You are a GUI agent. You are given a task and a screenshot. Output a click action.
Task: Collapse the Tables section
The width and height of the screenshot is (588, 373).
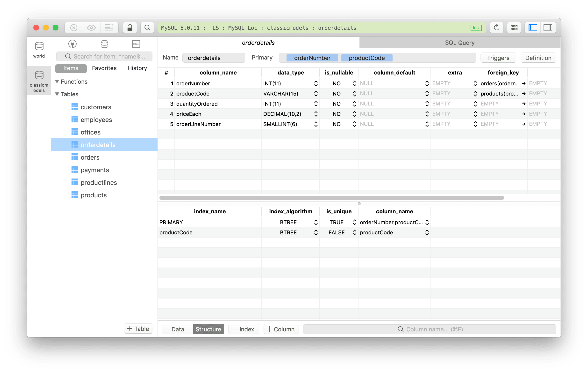tap(57, 94)
